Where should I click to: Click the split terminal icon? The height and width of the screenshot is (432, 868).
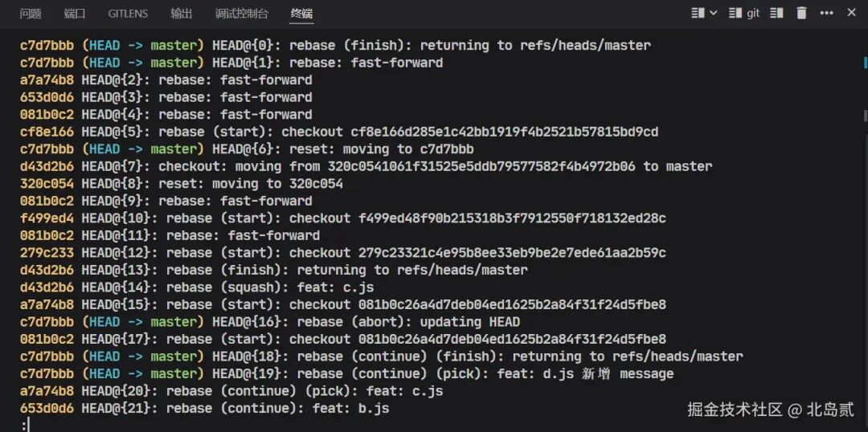(x=776, y=13)
